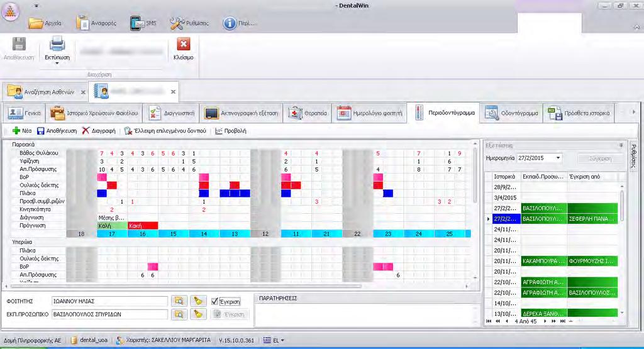Click clear icon beside ΕΚΠ.ΠΡΟΣΩΠΙΚΟ field
644x349 pixels.
pyautogui.click(x=198, y=314)
